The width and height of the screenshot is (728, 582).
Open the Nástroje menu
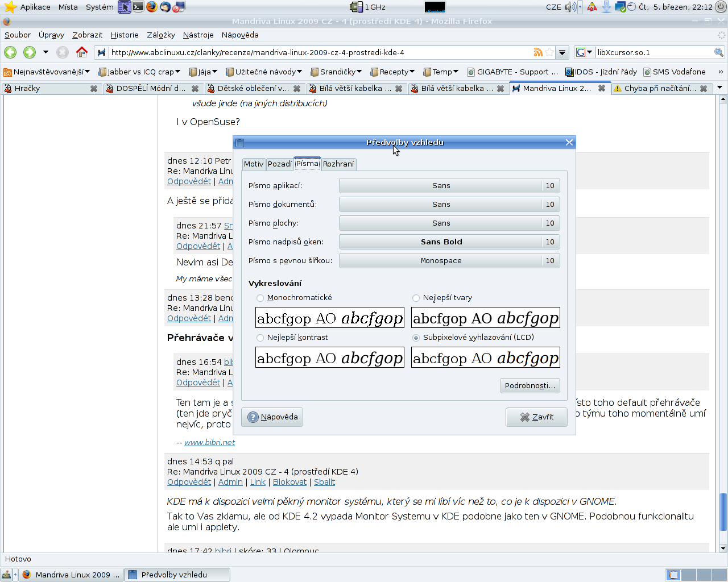pos(198,35)
